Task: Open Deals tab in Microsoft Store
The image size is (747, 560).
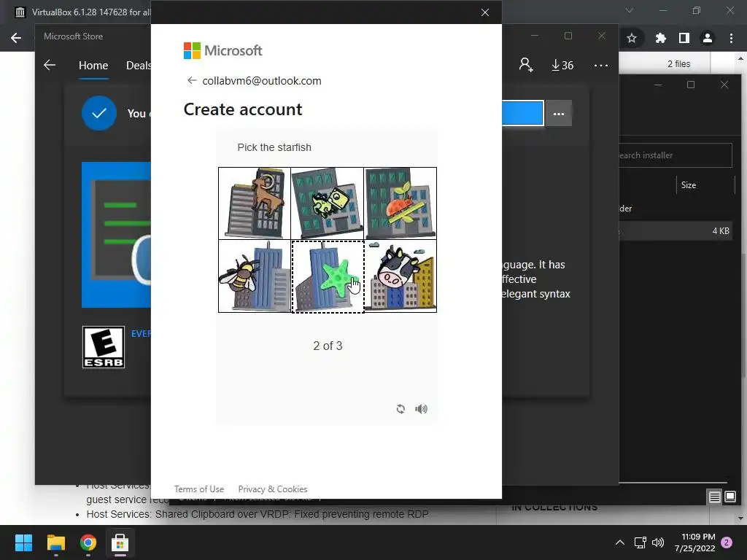Action: click(138, 65)
